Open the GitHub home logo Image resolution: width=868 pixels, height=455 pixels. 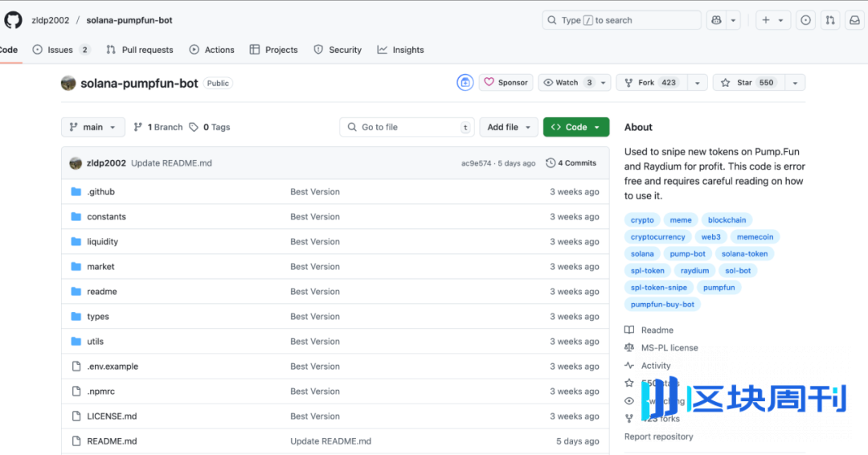pyautogui.click(x=14, y=20)
